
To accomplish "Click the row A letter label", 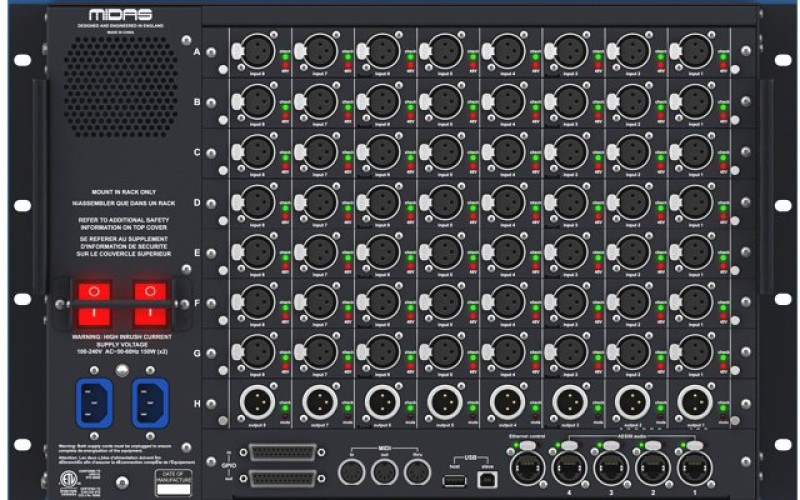I will (x=197, y=52).
